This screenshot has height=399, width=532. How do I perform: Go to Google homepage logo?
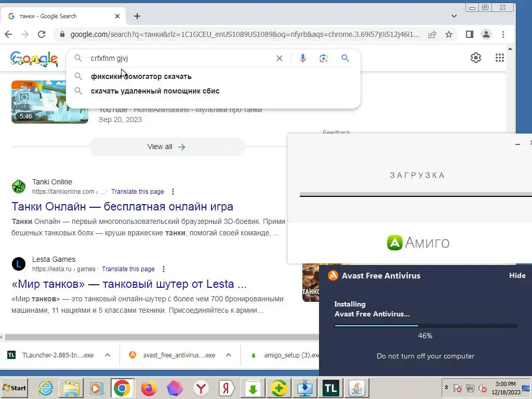(34, 58)
